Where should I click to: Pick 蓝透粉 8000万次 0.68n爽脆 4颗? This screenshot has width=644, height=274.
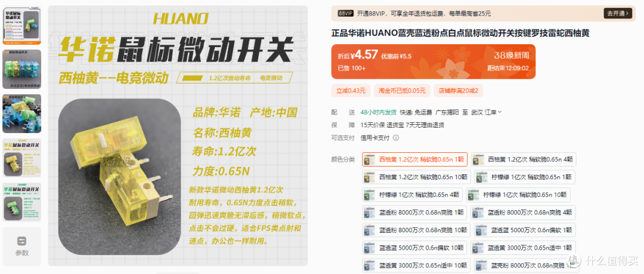(524, 213)
